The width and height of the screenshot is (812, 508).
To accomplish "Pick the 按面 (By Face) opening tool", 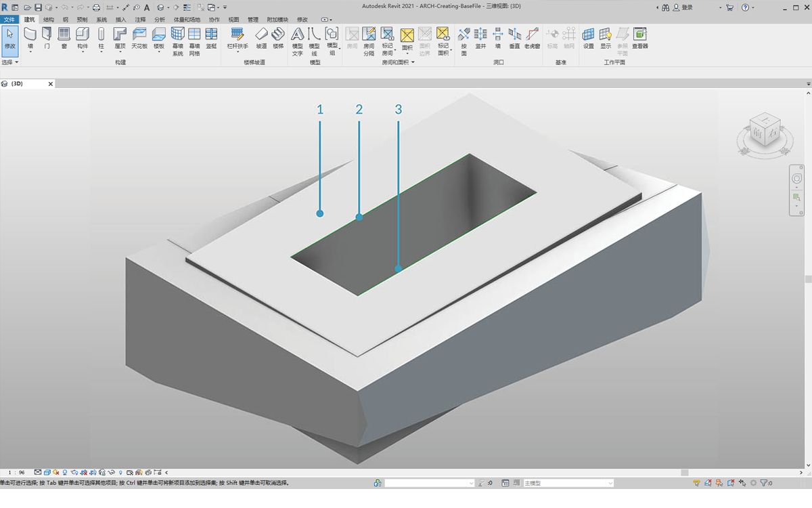I will coord(464,41).
